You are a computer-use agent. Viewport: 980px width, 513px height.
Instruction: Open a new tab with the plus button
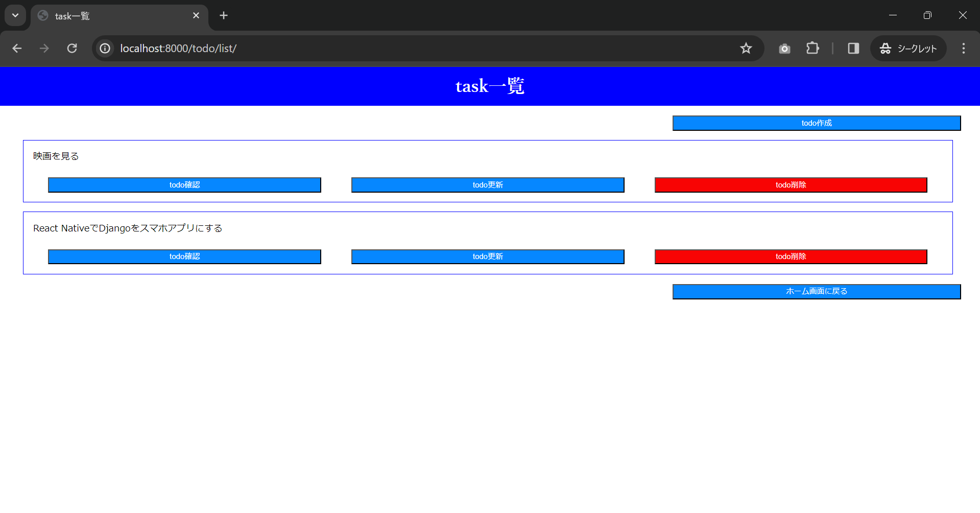[223, 15]
